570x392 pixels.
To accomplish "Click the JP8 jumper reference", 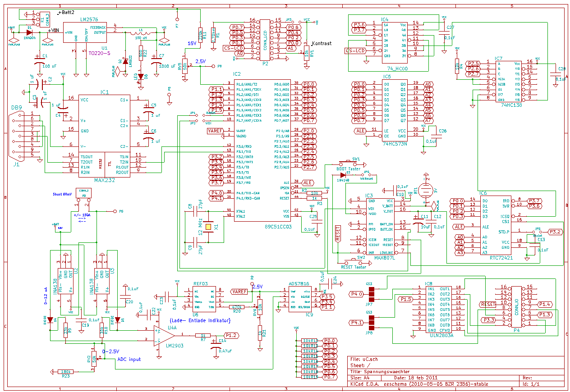I will point(369,333).
